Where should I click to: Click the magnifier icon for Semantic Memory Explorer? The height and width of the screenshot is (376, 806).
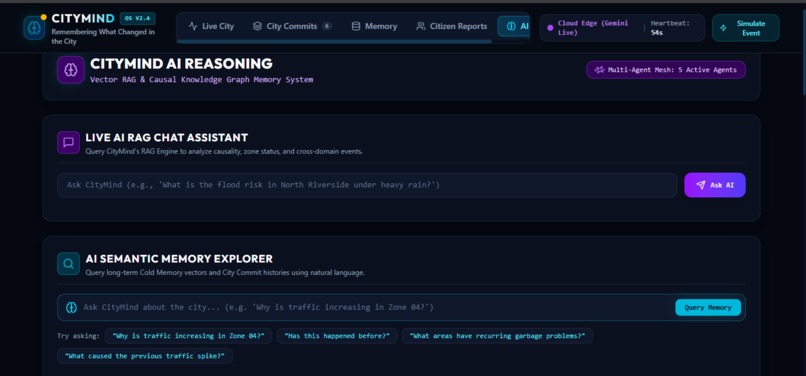[68, 263]
